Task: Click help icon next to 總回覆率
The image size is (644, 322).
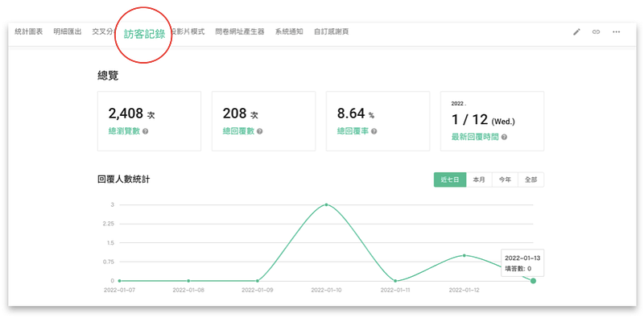Action: (x=374, y=131)
